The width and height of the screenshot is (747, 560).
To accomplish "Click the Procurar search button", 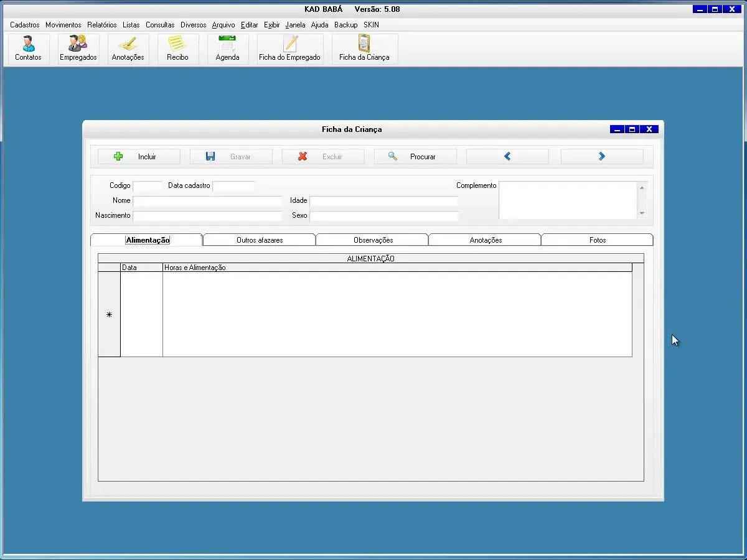I will coord(415,157).
